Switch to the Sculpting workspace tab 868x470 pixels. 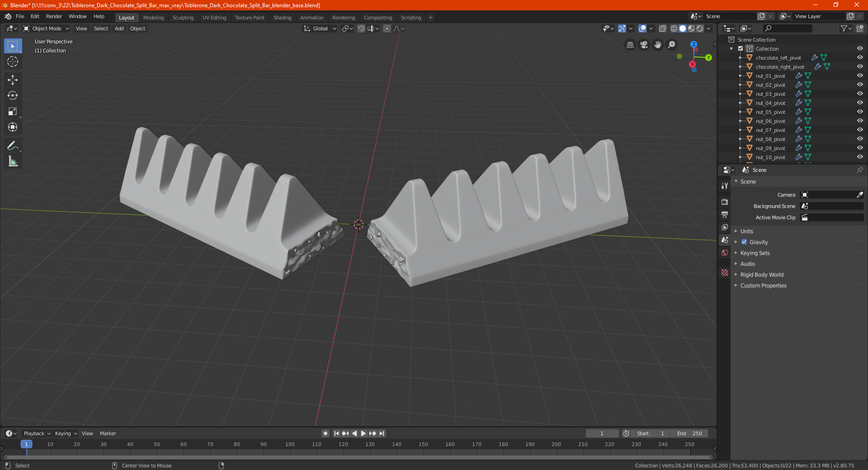pos(183,18)
